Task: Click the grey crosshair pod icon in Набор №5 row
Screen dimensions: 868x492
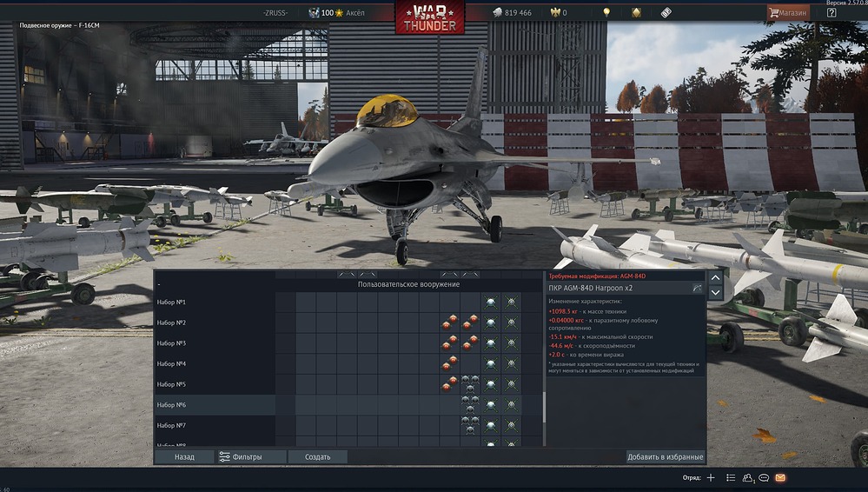Action: coord(511,384)
